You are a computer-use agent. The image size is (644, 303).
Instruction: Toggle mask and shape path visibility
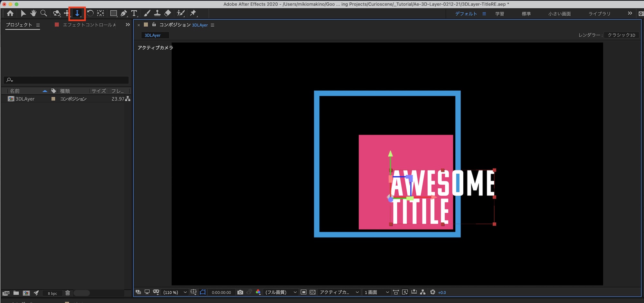203,292
